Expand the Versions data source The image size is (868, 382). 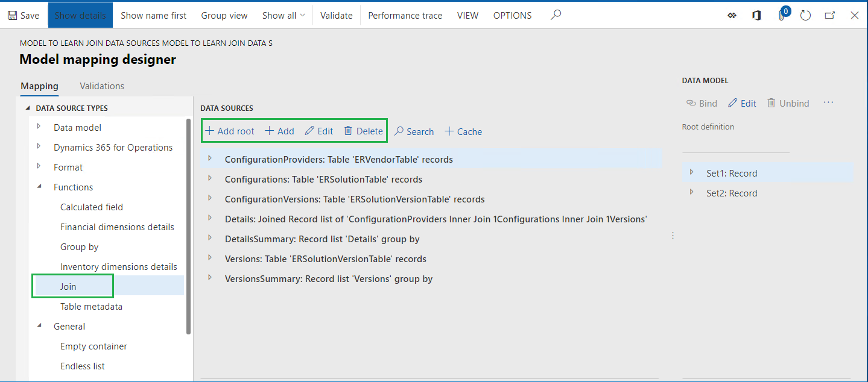tap(210, 258)
